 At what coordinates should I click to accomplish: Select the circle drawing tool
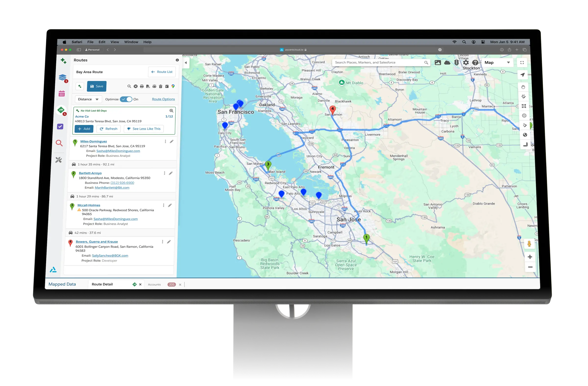(x=524, y=116)
